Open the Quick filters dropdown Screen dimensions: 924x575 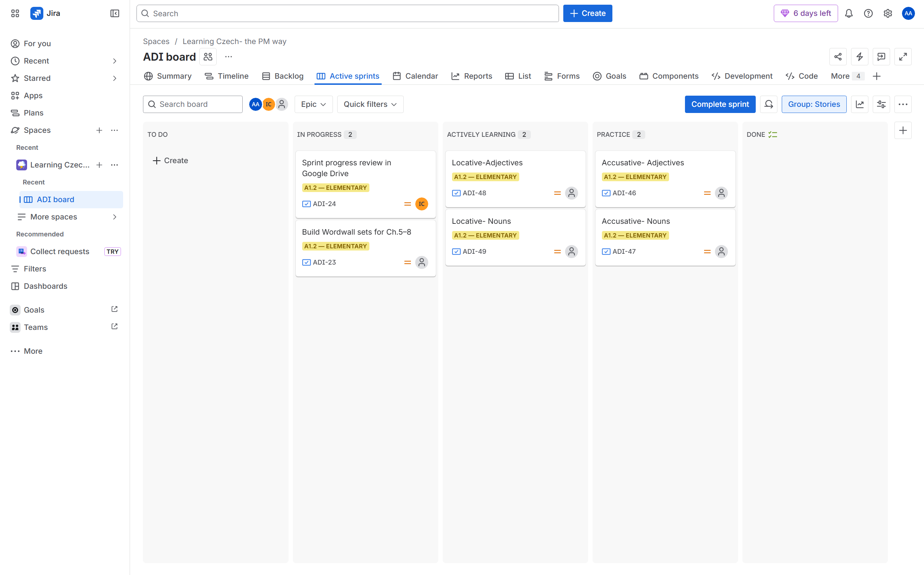click(x=370, y=104)
